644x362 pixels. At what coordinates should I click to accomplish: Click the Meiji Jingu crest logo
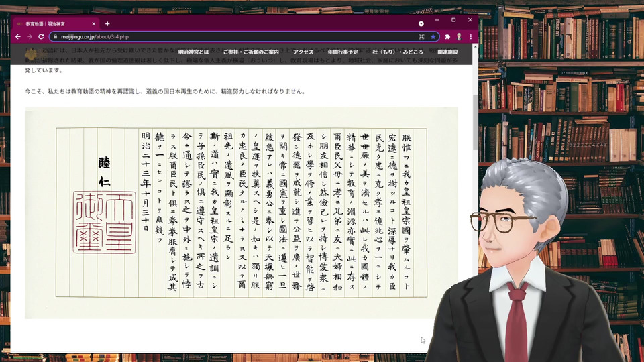click(32, 54)
